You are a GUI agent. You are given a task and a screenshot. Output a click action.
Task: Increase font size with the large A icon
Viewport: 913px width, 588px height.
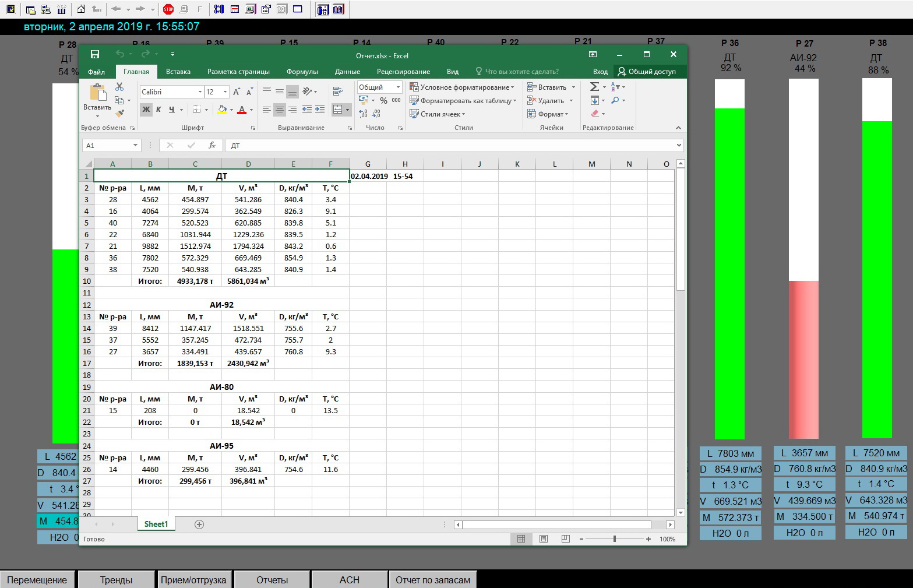pyautogui.click(x=237, y=92)
